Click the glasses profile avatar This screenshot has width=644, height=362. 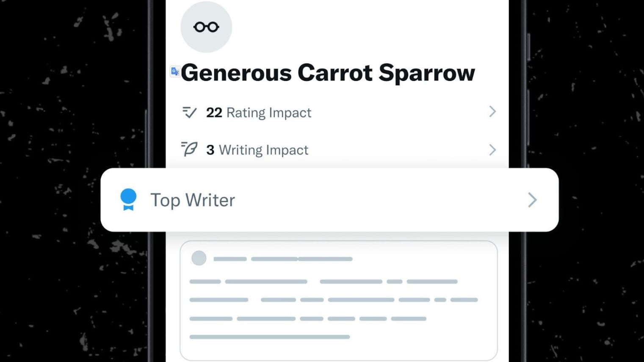point(206,27)
